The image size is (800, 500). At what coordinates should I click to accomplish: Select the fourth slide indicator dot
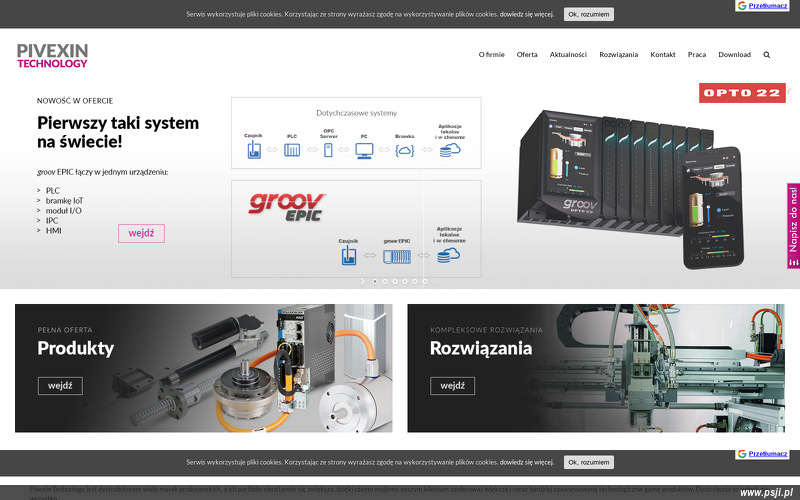click(x=405, y=282)
